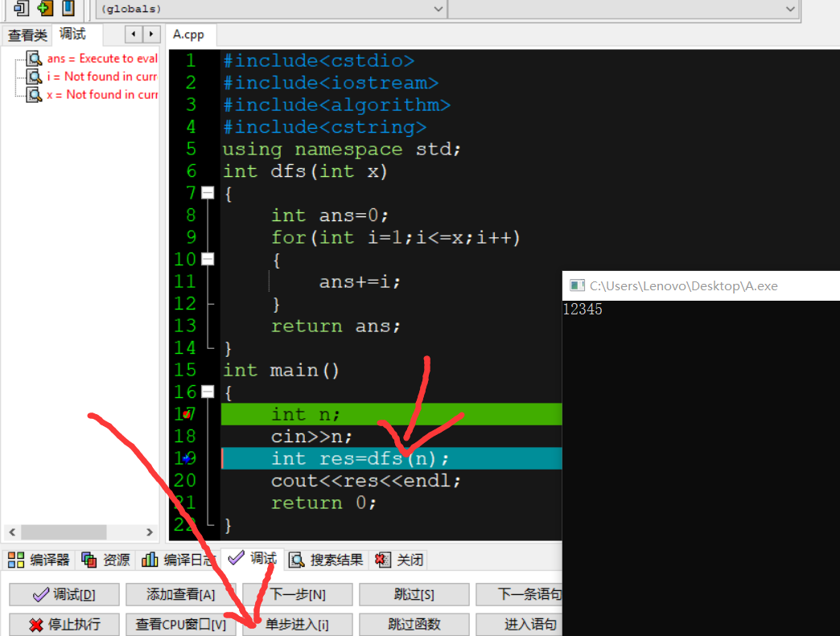Image resolution: width=840 pixels, height=636 pixels.
Task: Open the 编译器 bottom tab
Action: click(39, 560)
